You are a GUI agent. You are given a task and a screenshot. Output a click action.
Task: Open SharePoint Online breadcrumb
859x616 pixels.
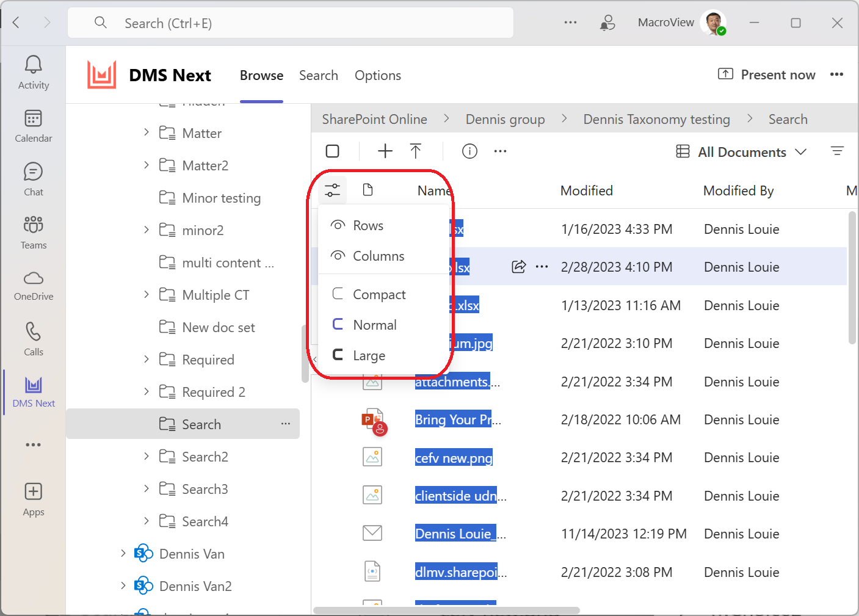point(374,119)
